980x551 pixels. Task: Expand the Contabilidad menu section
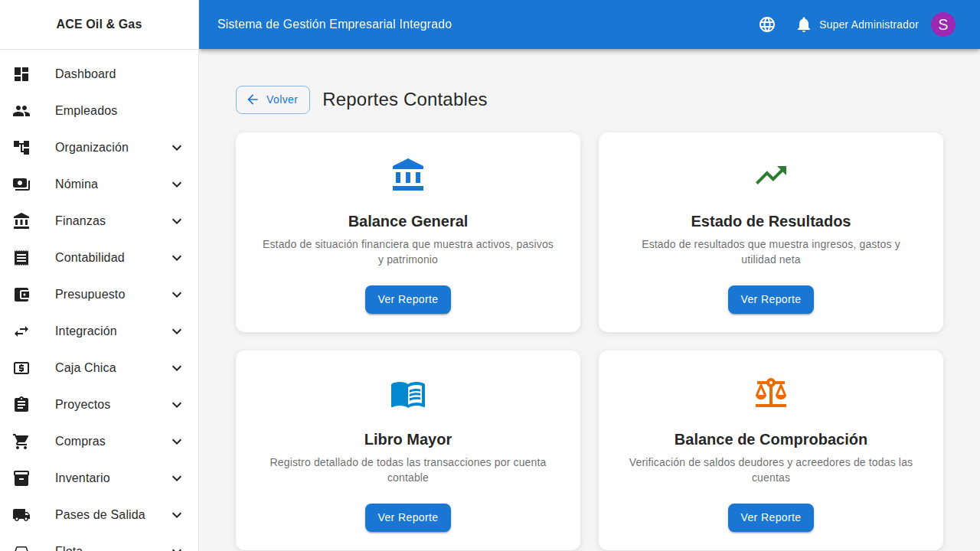coord(177,258)
